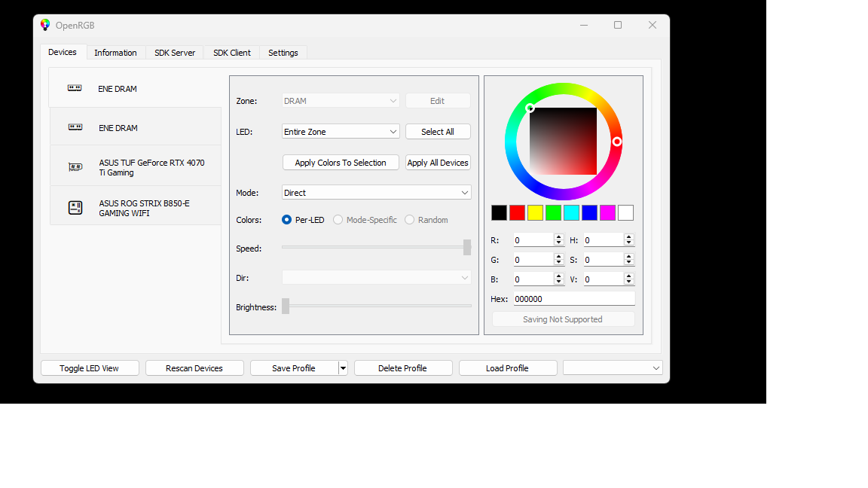The height and width of the screenshot is (488, 868).
Task: Pick the blue color swatch
Action: coord(589,212)
